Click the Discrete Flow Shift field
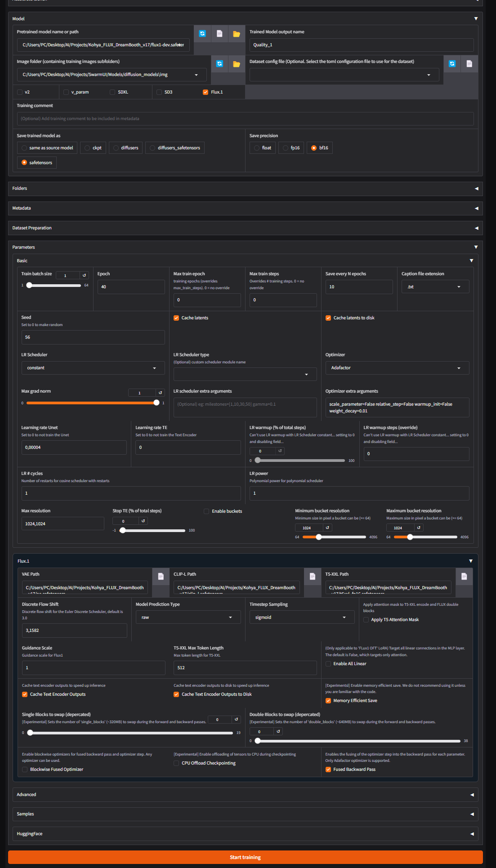Viewport: 496px width, 868px height. (x=75, y=631)
